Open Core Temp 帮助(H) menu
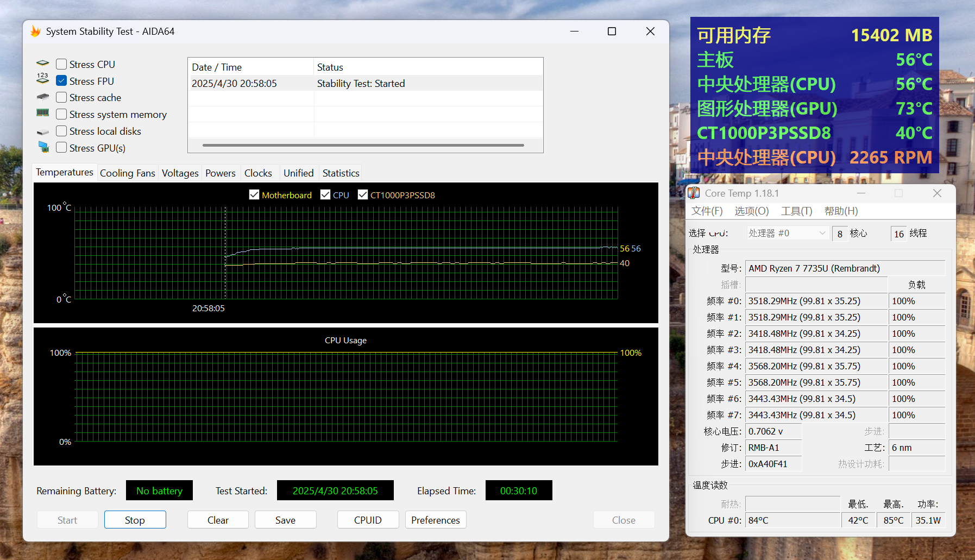 pos(841,211)
